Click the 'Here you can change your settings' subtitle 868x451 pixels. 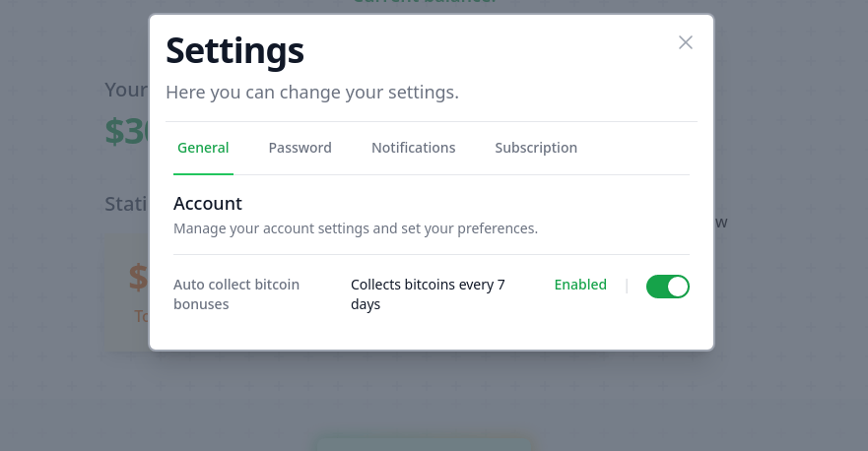pos(311,93)
